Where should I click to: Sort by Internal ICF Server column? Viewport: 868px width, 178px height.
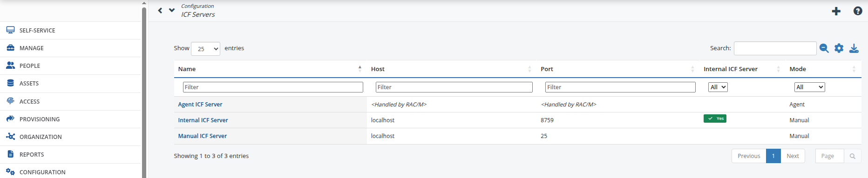point(742,69)
